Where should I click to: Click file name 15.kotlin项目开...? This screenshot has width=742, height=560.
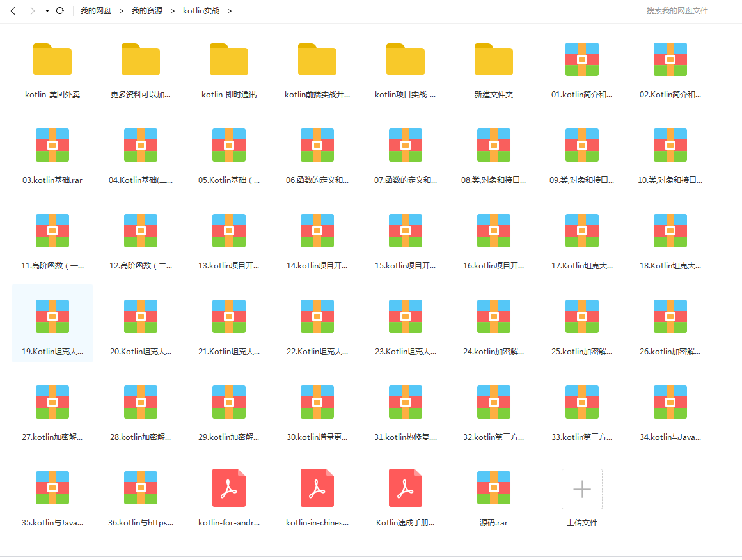coord(406,266)
